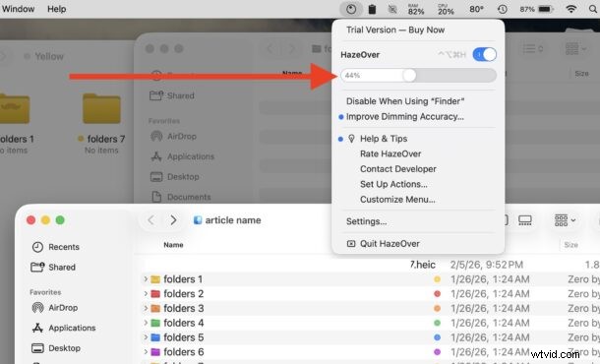Open group dropdown in dimmed Finder window
The image size is (600, 364).
(575, 48)
